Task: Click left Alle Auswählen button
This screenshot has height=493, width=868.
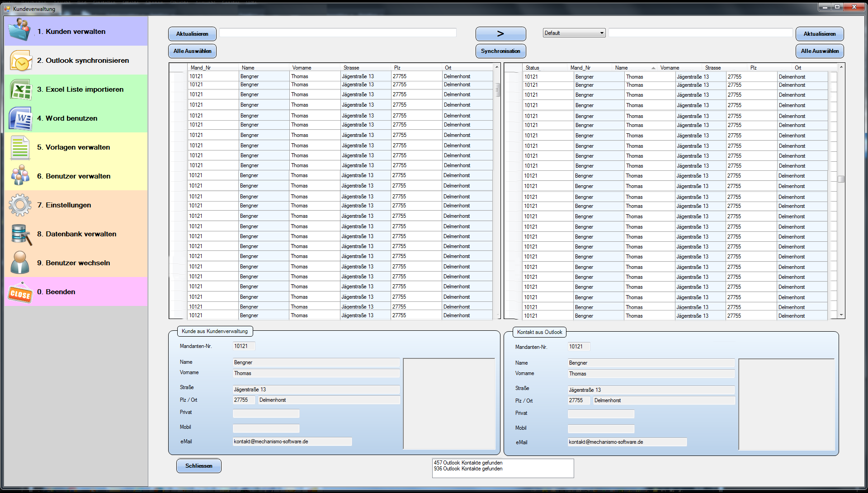Action: [x=192, y=51]
